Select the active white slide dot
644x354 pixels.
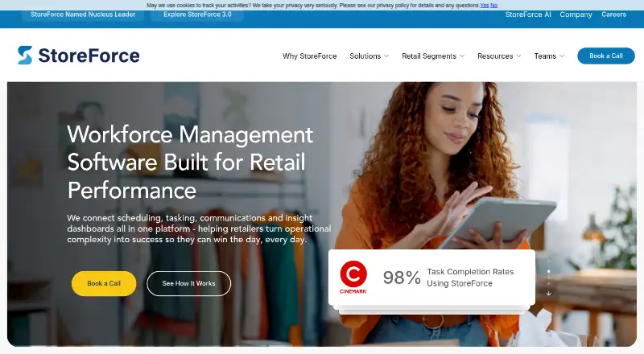[548, 271]
